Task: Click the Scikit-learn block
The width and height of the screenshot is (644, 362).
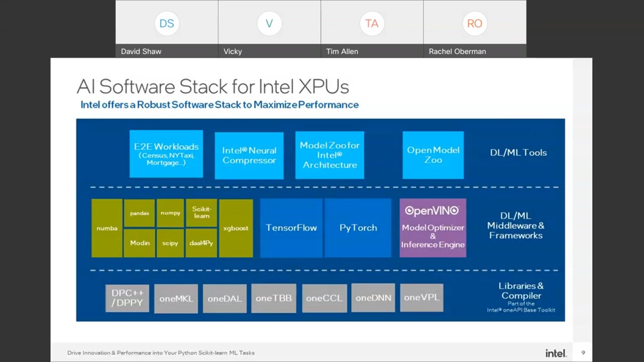Action: pos(201,213)
